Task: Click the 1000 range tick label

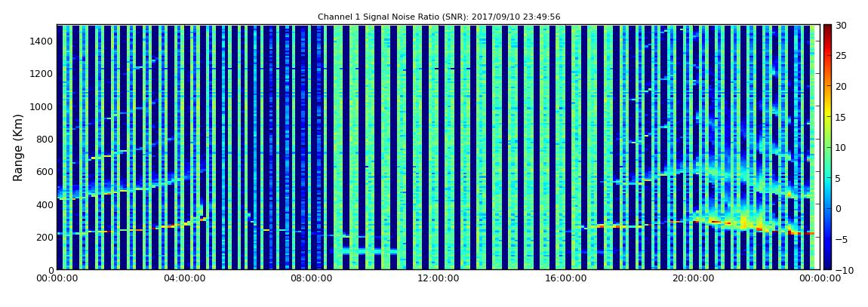Action: 42,106
